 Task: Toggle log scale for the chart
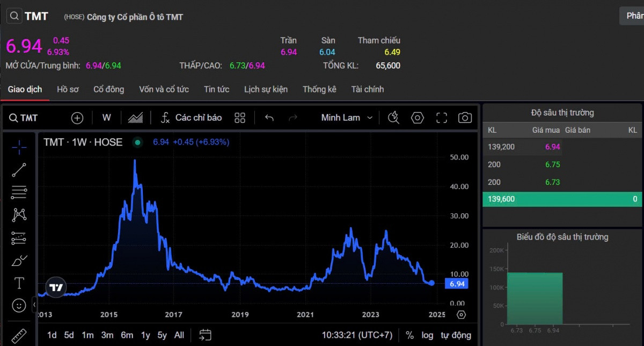pos(427,335)
